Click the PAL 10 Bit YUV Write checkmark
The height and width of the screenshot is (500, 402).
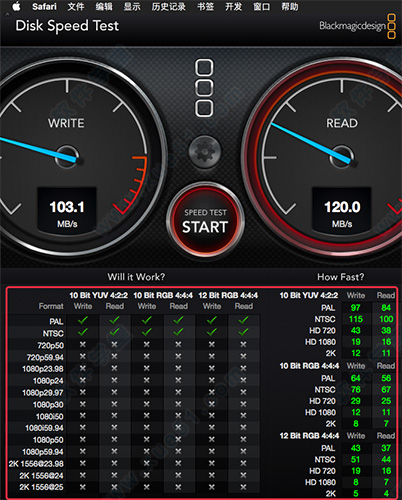[83, 321]
